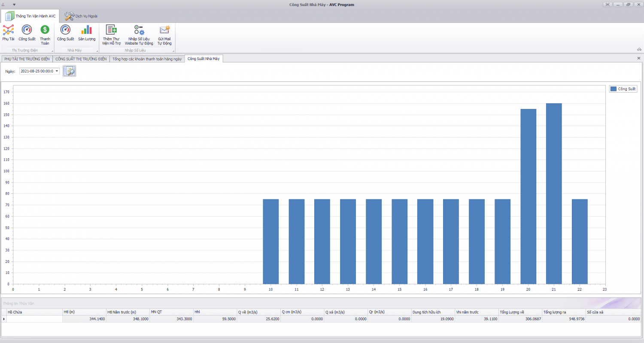644x343 pixels.
Task: Click the Htl (m) column header
Action: coord(84,312)
